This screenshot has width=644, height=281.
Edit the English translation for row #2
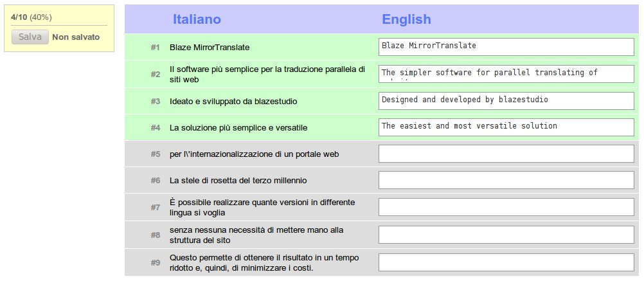click(x=506, y=74)
